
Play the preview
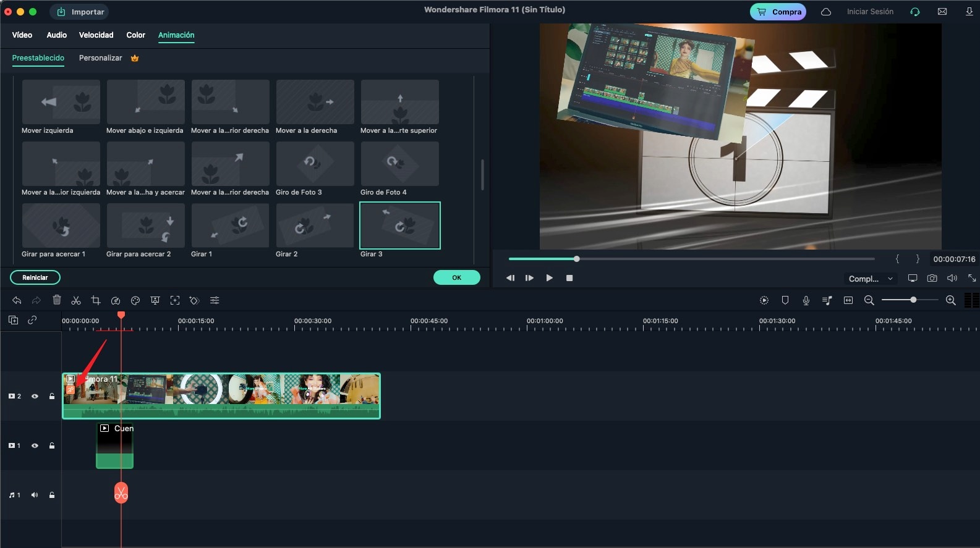(x=550, y=278)
